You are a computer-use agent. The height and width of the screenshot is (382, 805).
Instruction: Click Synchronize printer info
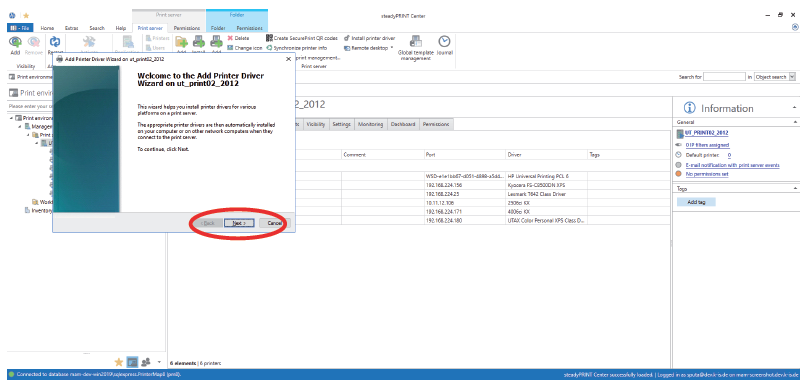[297, 48]
